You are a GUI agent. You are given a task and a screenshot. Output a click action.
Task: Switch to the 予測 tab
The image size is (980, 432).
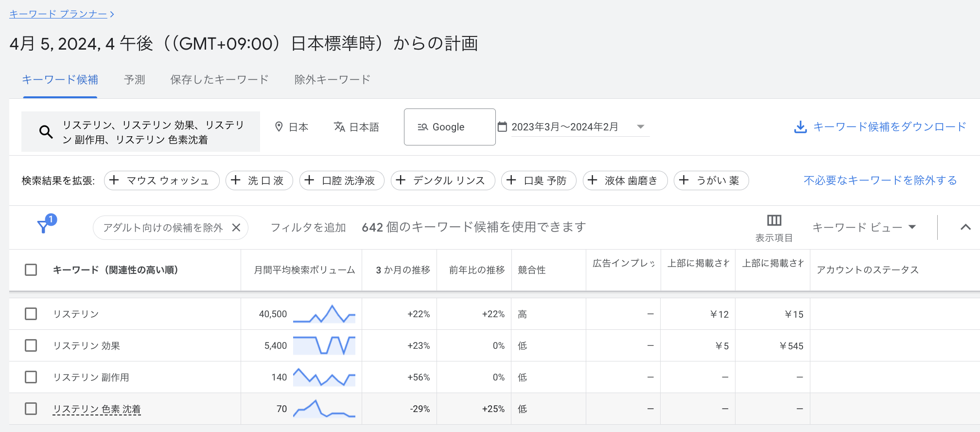tap(135, 79)
